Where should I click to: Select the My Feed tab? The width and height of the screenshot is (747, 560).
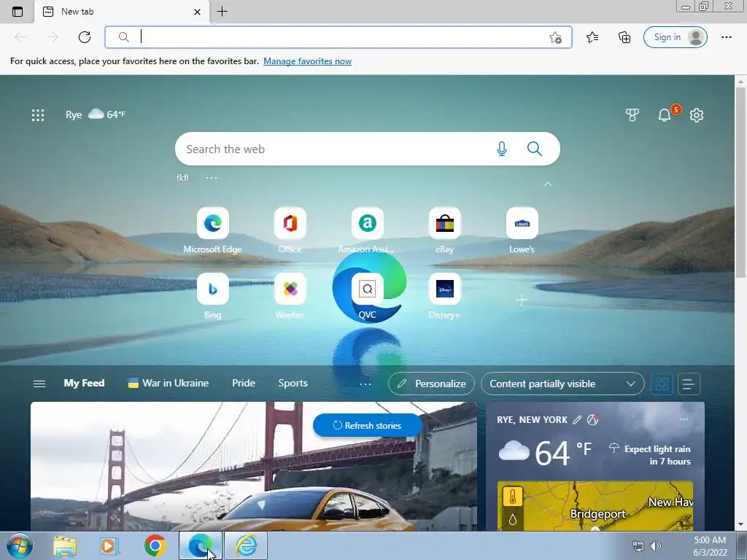pyautogui.click(x=84, y=384)
